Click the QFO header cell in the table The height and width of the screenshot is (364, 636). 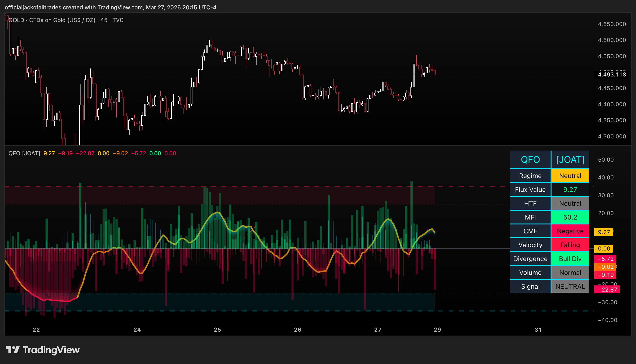[x=530, y=159]
